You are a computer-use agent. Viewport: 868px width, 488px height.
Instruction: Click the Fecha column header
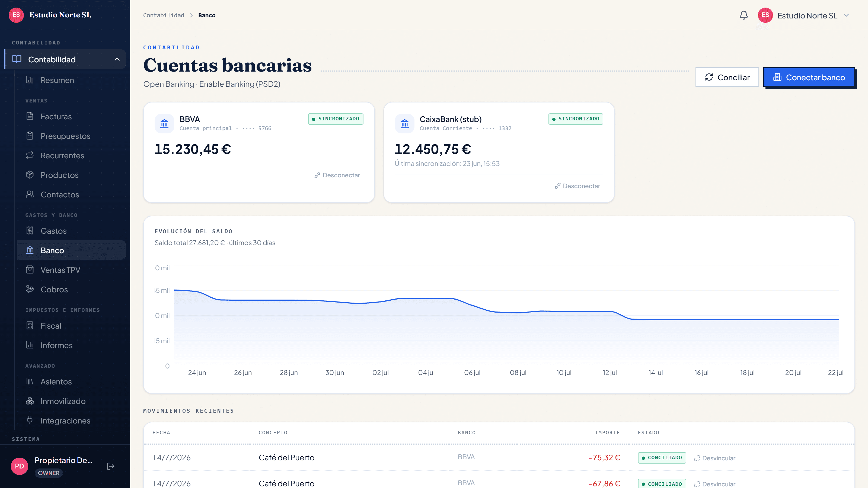click(161, 432)
